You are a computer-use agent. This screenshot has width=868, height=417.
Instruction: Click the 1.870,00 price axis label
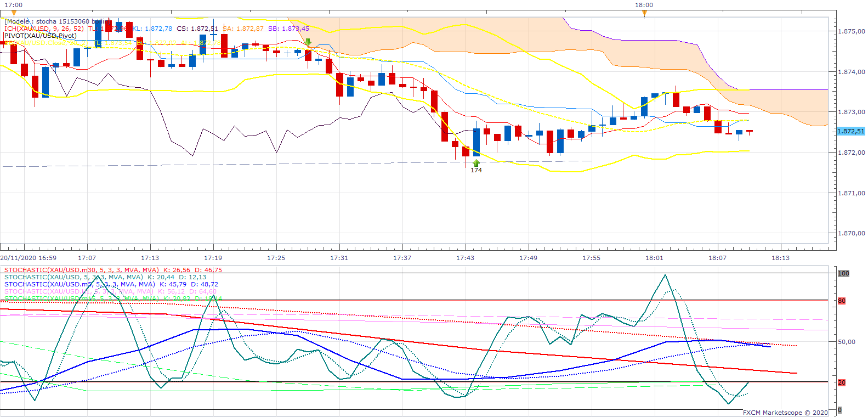tap(852, 233)
